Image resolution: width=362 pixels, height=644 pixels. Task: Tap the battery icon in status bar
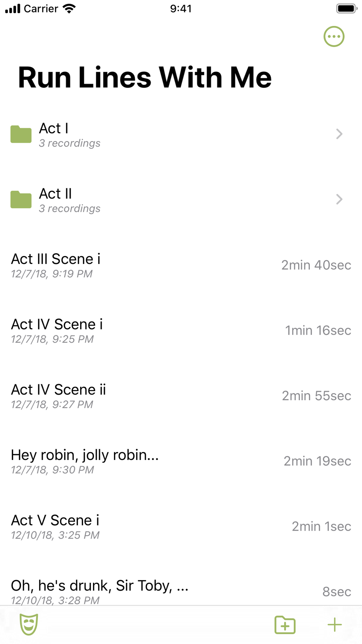click(x=346, y=9)
